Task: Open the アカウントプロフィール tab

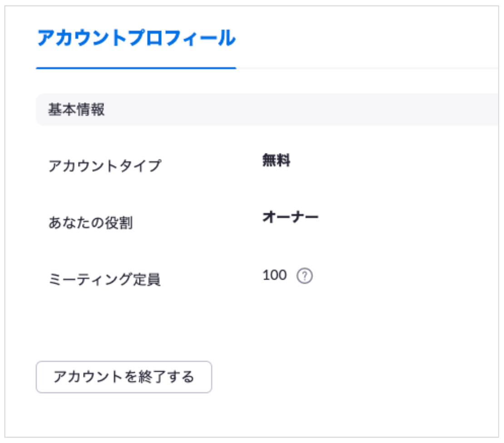Action: click(136, 38)
